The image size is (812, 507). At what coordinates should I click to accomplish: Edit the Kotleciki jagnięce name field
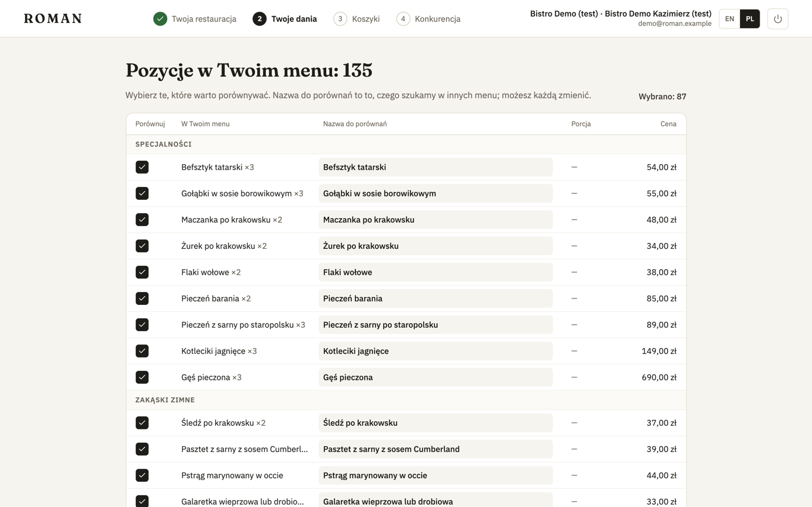pyautogui.click(x=436, y=351)
